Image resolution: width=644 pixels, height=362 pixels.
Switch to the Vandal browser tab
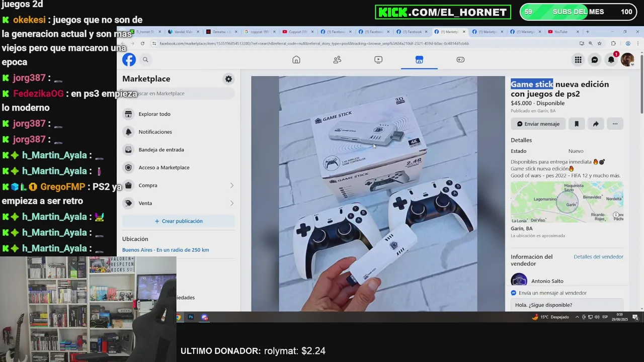[183, 32]
